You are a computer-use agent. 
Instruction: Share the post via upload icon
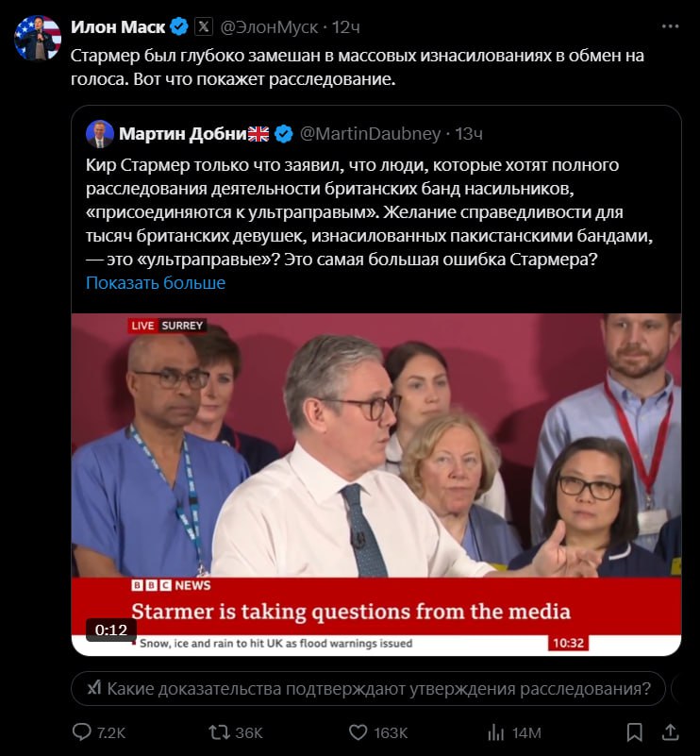[x=670, y=732]
